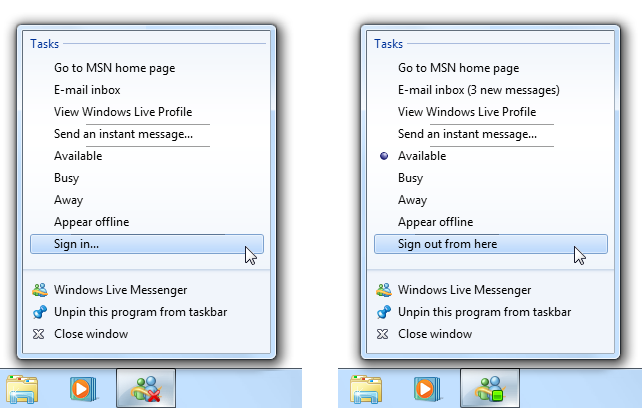Click Messenger icon in left jump list
This screenshot has height=408, width=642.
pyautogui.click(x=40, y=290)
